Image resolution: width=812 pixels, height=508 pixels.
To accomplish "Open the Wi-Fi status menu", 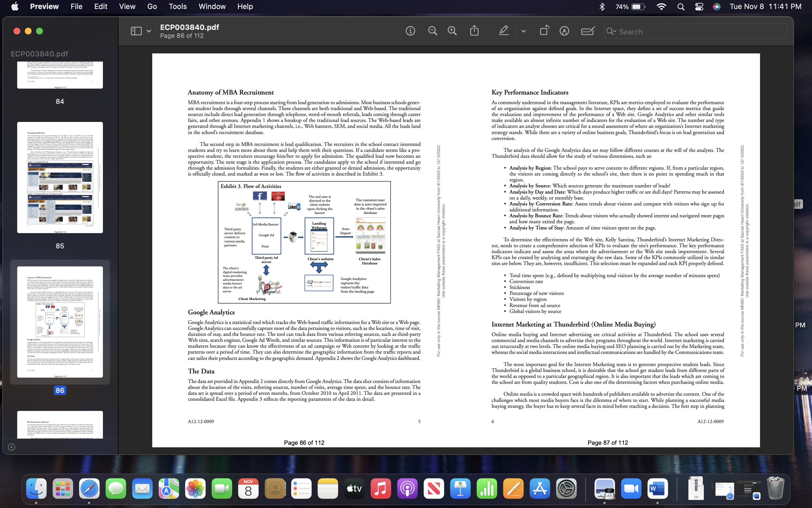I will coord(661,7).
